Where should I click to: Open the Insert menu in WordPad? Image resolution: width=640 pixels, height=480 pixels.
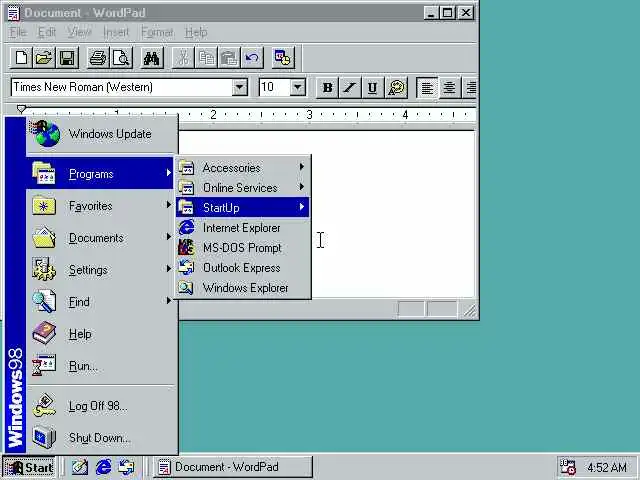[x=116, y=32]
